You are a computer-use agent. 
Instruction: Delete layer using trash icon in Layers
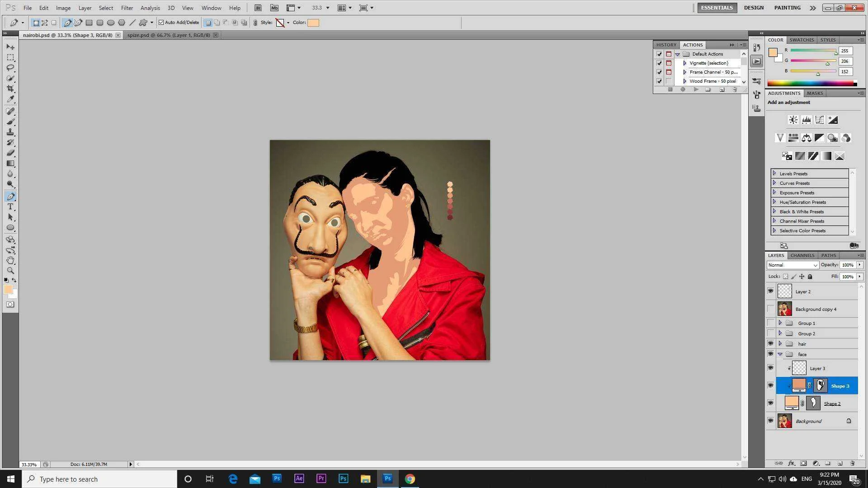pos(852,463)
